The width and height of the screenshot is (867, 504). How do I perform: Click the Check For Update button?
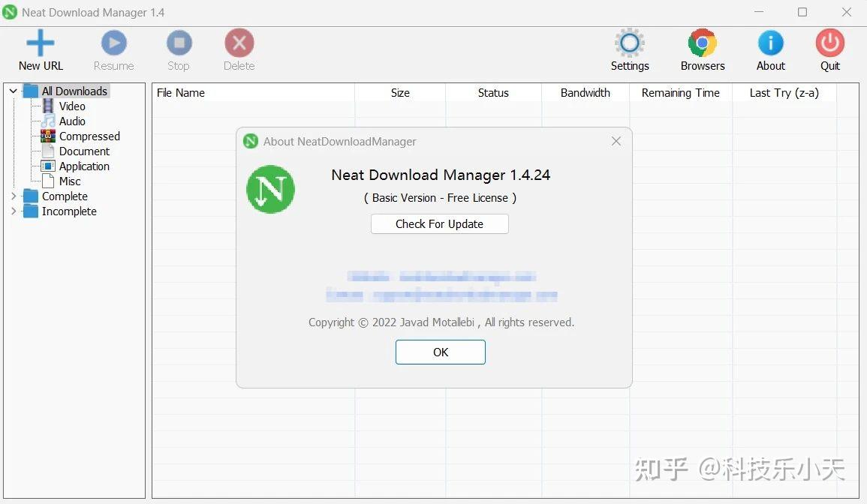[440, 223]
